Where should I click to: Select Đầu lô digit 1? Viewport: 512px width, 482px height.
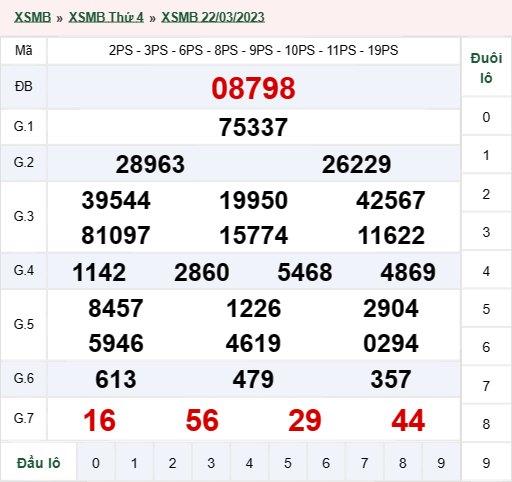point(134,463)
